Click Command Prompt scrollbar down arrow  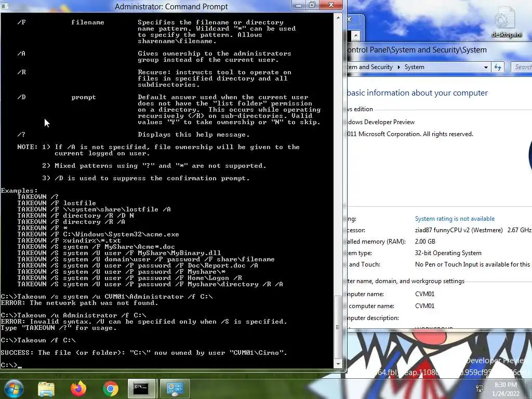click(x=338, y=364)
